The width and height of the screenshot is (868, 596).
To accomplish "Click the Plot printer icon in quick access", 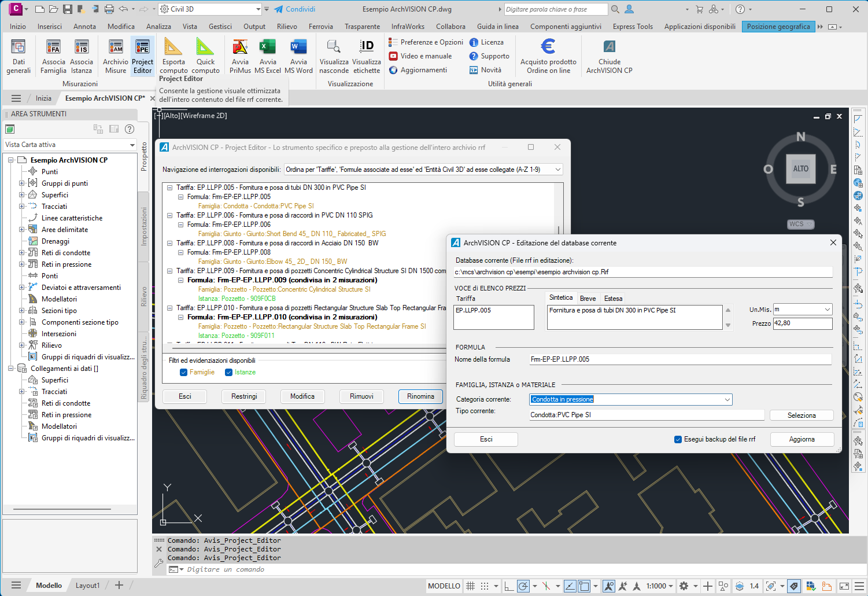I will [109, 9].
